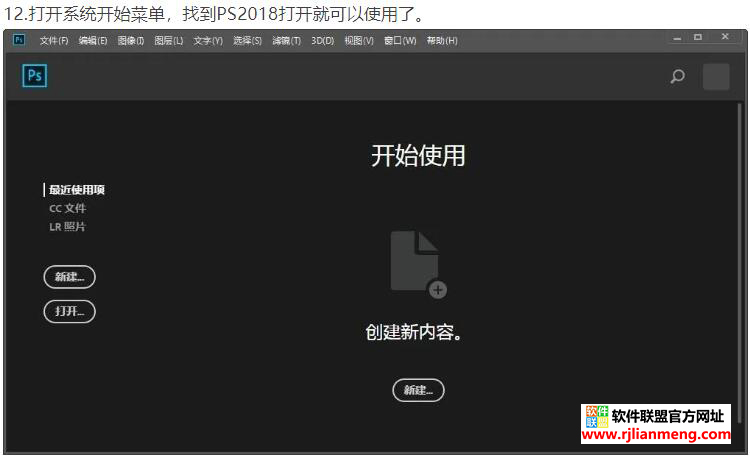Open the 文件(F) menu

click(x=54, y=41)
